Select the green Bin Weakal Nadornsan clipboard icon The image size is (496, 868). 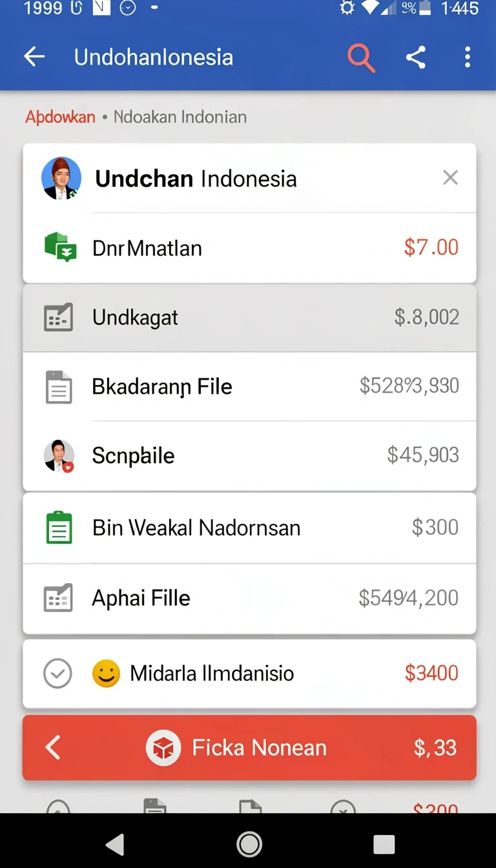pyautogui.click(x=59, y=528)
